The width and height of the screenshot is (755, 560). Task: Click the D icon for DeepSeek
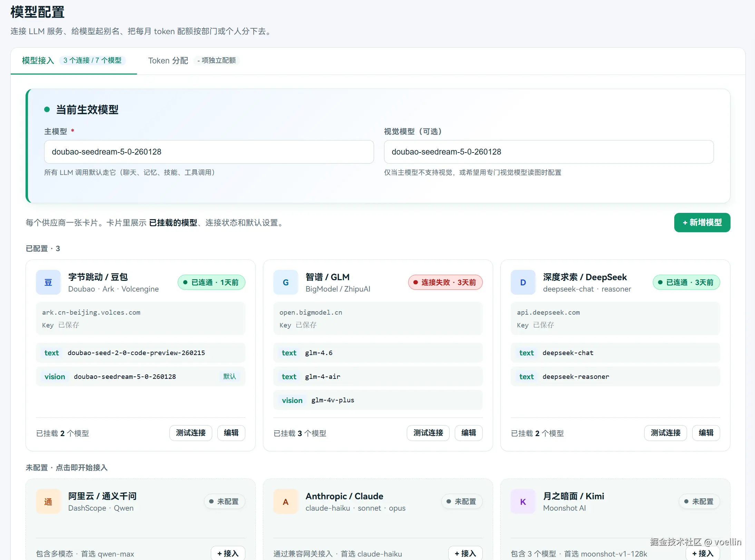coord(523,282)
